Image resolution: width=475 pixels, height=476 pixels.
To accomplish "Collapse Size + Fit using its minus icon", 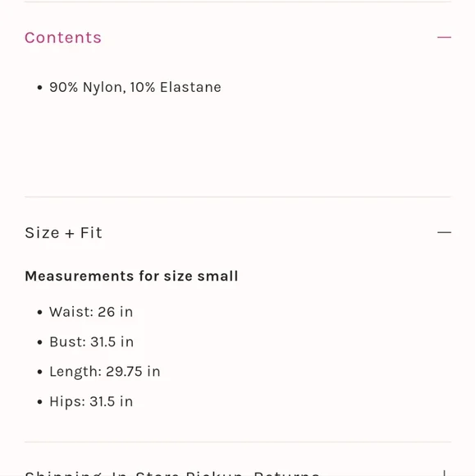I will tap(444, 232).
